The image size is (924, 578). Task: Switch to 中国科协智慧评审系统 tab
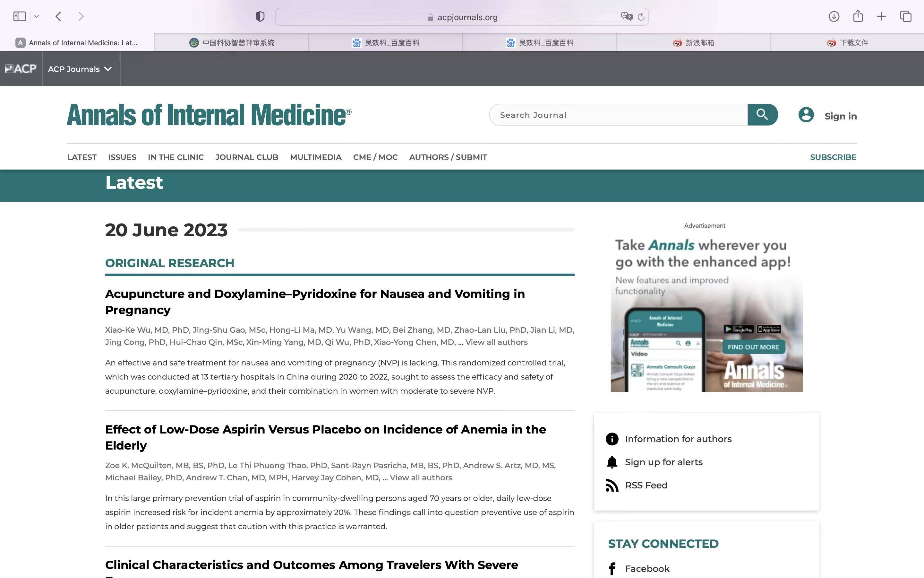231,42
